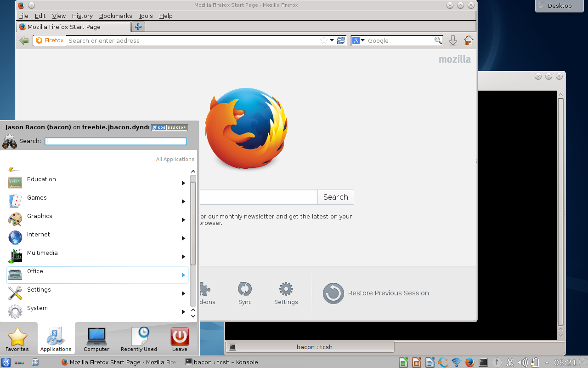Viewport: 588px width, 368px height.
Task: Click the launcher Search text field
Action: click(x=116, y=141)
